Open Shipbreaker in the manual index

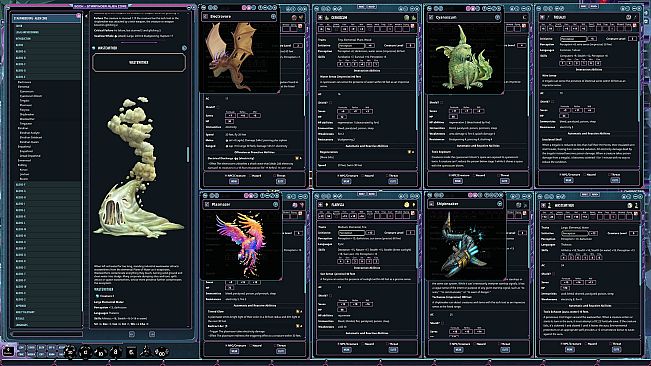27,114
